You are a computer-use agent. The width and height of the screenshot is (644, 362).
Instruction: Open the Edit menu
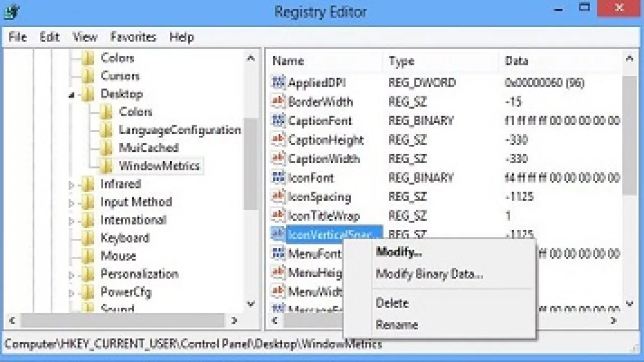pyautogui.click(x=49, y=37)
